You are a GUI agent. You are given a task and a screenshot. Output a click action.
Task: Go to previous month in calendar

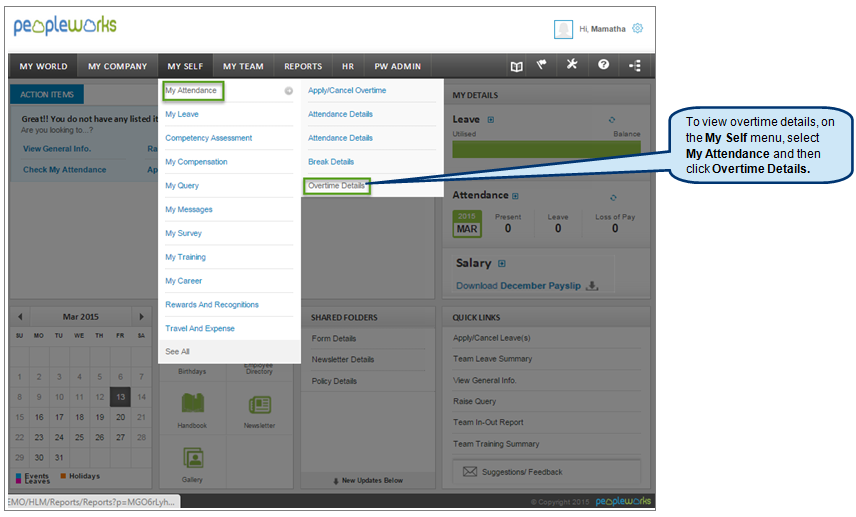(x=20, y=317)
